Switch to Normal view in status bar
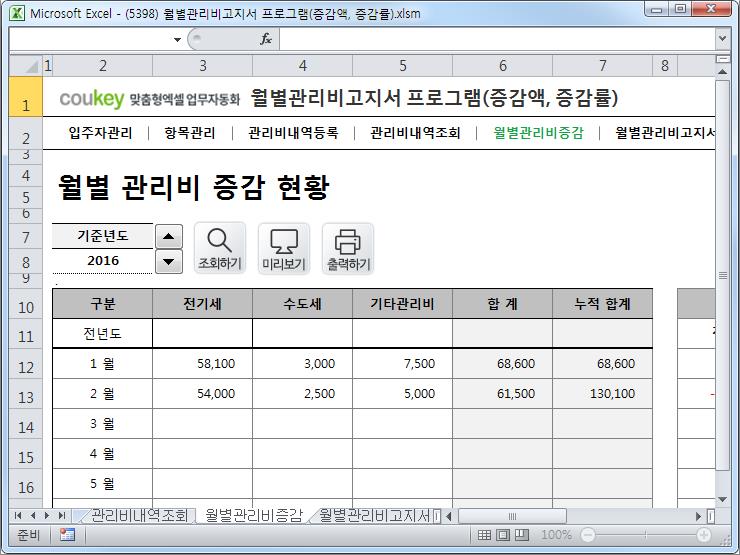This screenshot has height=555, width=740. point(484,535)
